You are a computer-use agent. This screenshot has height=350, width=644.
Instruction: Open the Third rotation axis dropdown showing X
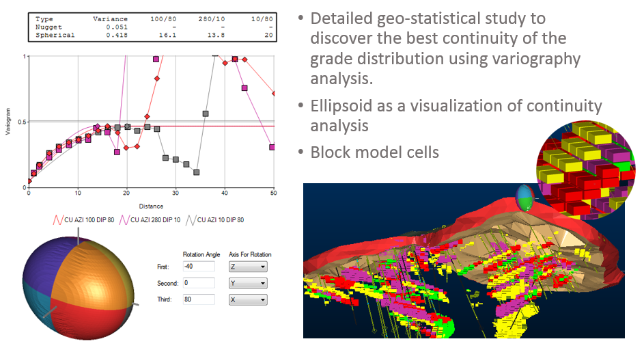click(248, 300)
